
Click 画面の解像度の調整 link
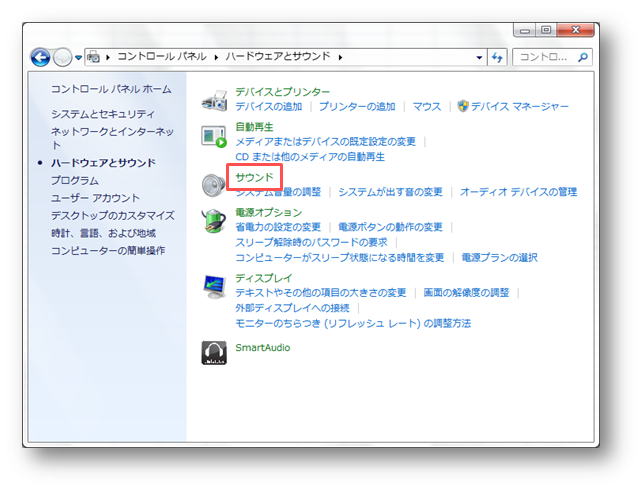click(466, 293)
